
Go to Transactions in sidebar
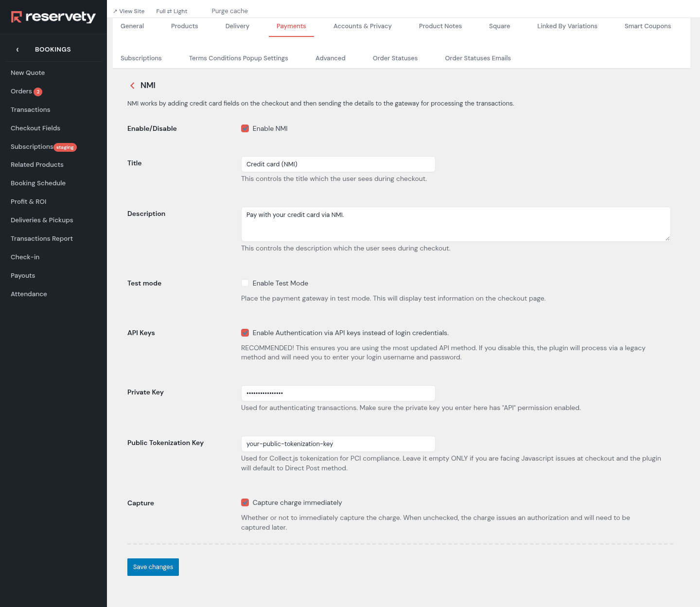31,110
